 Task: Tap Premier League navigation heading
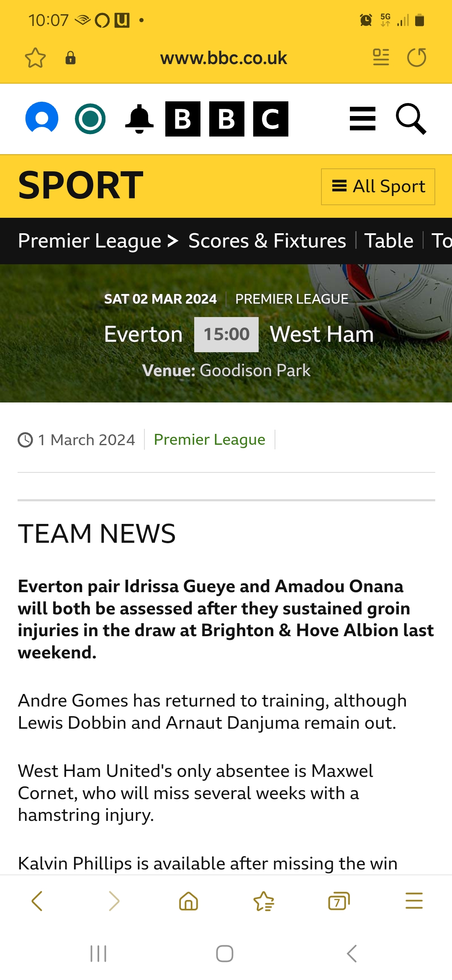(90, 241)
